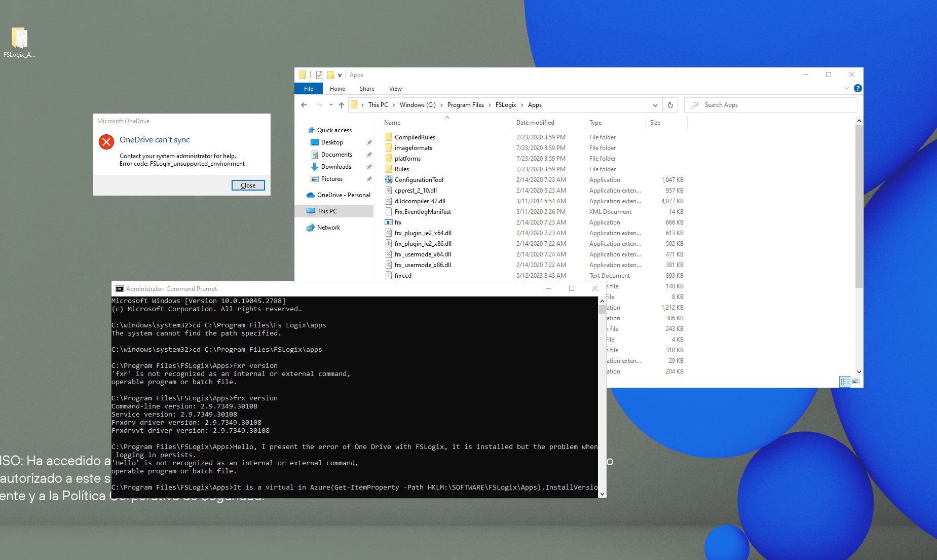Click 'Error code: FSLogix_unsupported_environment' text
The image size is (937, 560).
(x=182, y=164)
